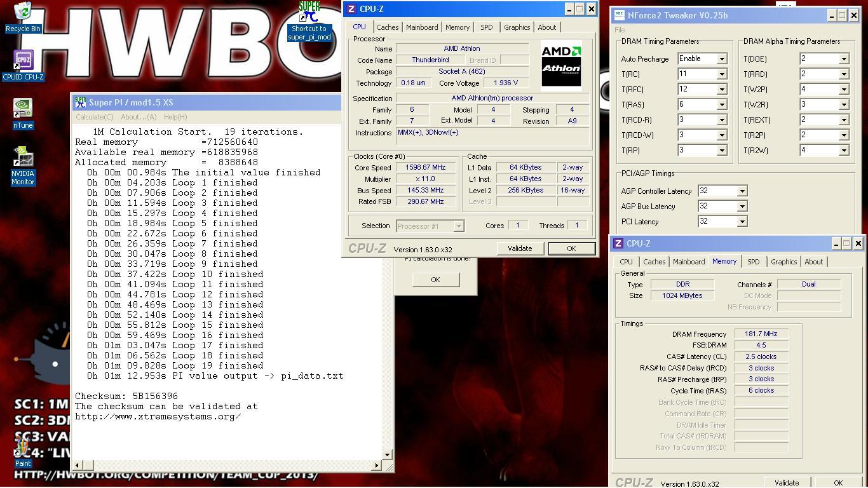Open the Recycle Bin desktop icon
This screenshot has width=868, height=488.
tap(23, 17)
